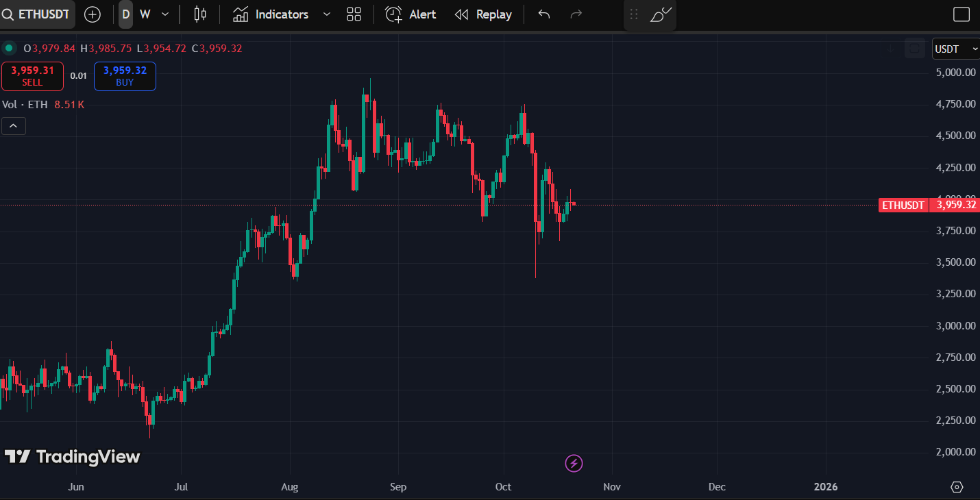980x500 pixels.
Task: Click the 8.51 K volume value
Action: point(69,105)
